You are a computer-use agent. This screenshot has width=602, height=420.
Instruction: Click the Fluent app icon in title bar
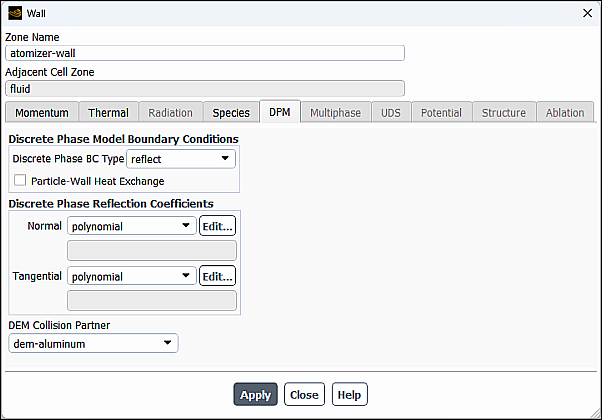[15, 13]
